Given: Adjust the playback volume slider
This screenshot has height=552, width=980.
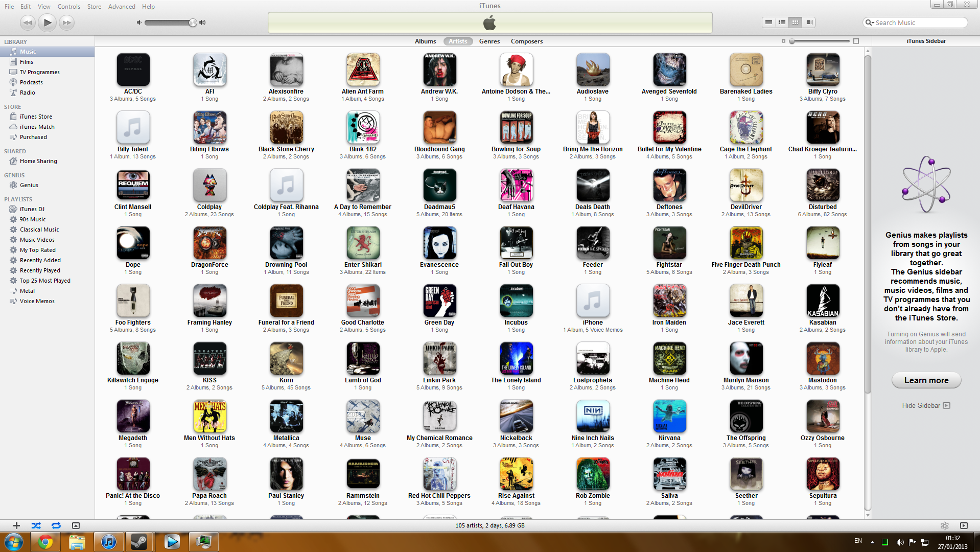Looking at the screenshot, I should click(x=171, y=22).
